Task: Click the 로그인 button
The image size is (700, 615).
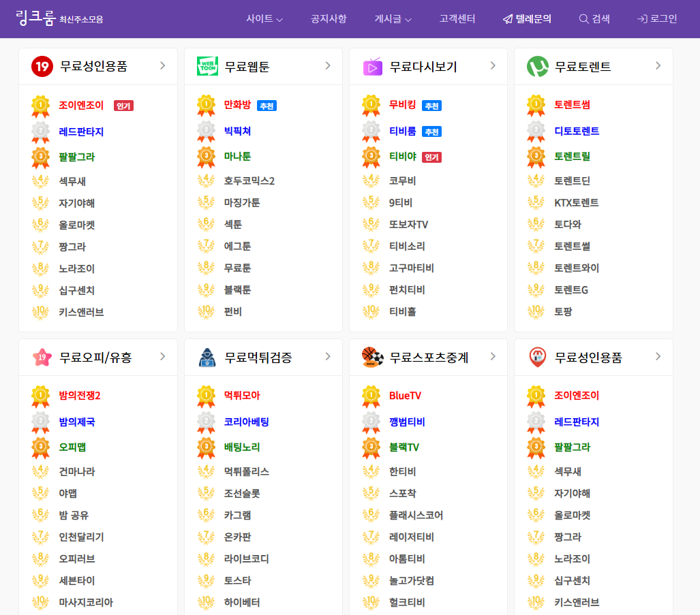Action: tap(657, 19)
